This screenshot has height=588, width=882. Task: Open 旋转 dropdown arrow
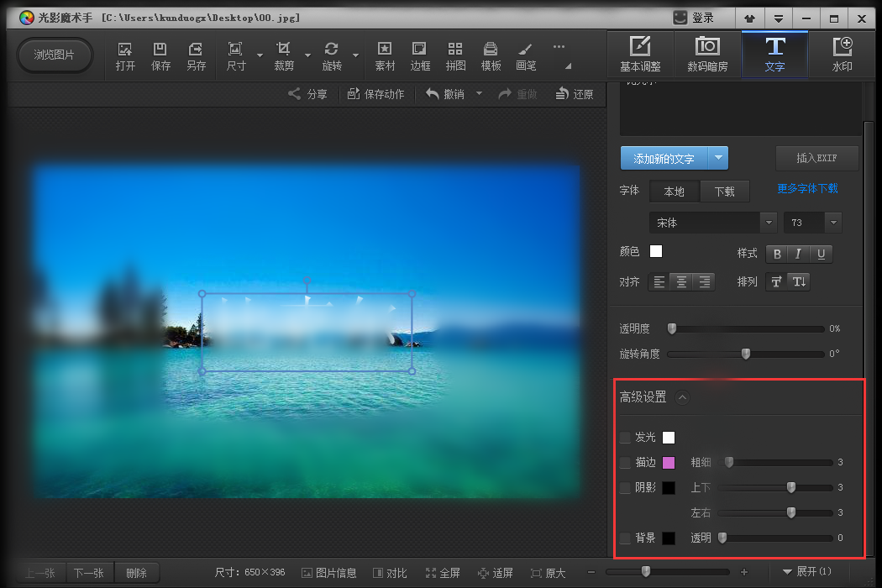coord(355,55)
